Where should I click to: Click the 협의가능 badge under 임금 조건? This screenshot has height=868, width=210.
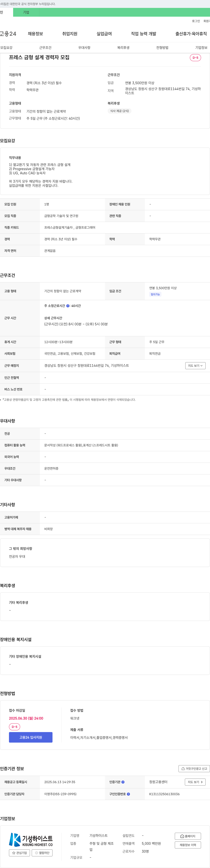155,294
